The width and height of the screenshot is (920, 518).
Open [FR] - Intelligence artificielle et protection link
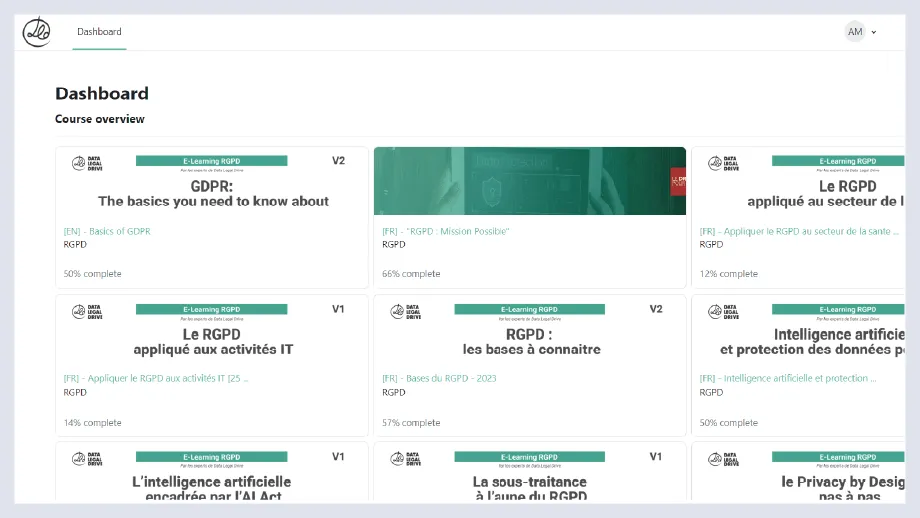click(787, 378)
